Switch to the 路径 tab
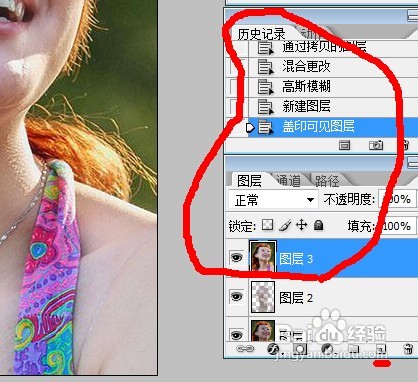 pos(327,181)
